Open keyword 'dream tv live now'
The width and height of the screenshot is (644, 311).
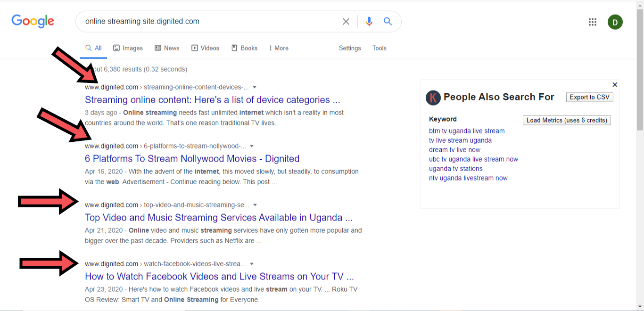[454, 150]
